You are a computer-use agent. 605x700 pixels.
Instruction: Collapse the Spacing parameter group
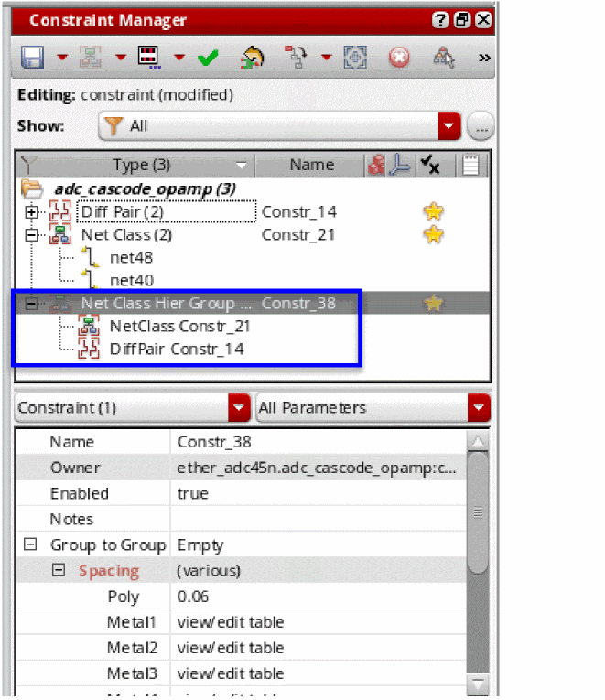[x=59, y=570]
